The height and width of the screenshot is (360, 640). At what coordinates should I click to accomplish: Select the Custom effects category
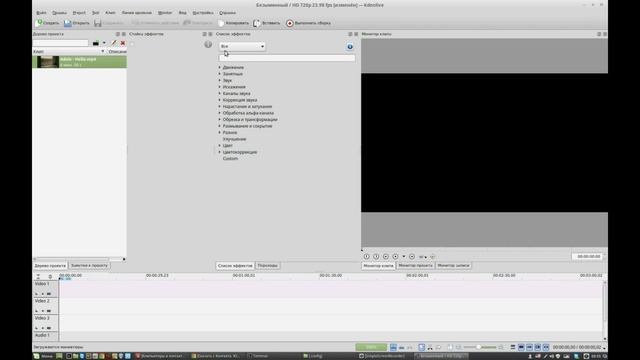click(230, 159)
